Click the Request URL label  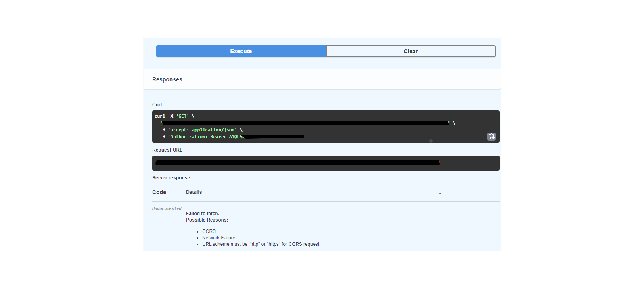coord(167,150)
